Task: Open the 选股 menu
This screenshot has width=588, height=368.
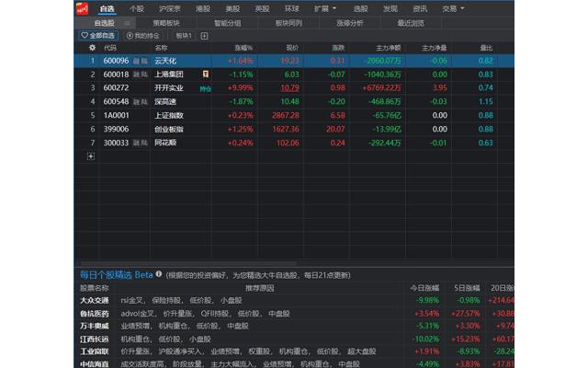Action: pos(361,8)
